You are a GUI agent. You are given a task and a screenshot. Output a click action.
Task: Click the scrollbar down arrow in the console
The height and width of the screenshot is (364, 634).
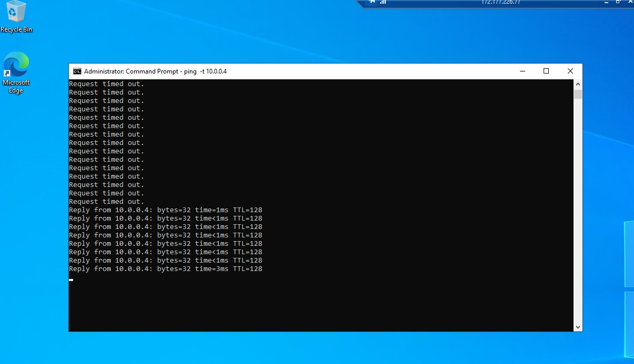(578, 326)
